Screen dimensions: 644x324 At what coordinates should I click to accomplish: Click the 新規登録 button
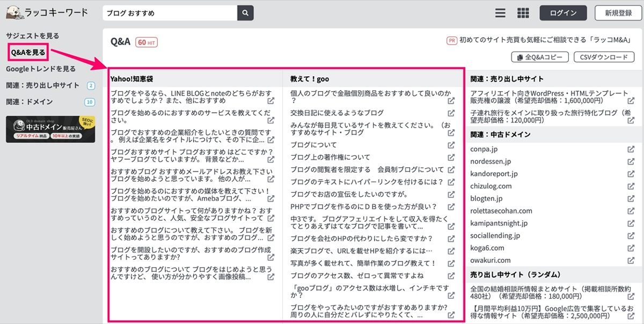coord(618,13)
